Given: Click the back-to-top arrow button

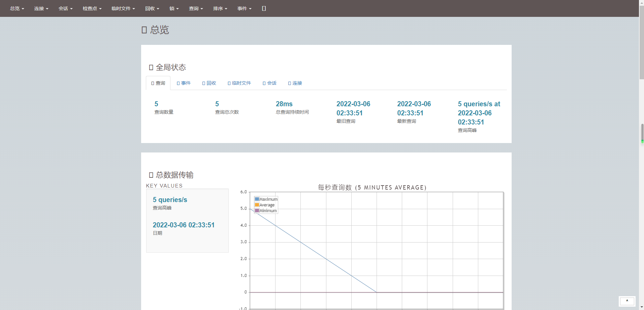Looking at the screenshot, I should click(627, 301).
